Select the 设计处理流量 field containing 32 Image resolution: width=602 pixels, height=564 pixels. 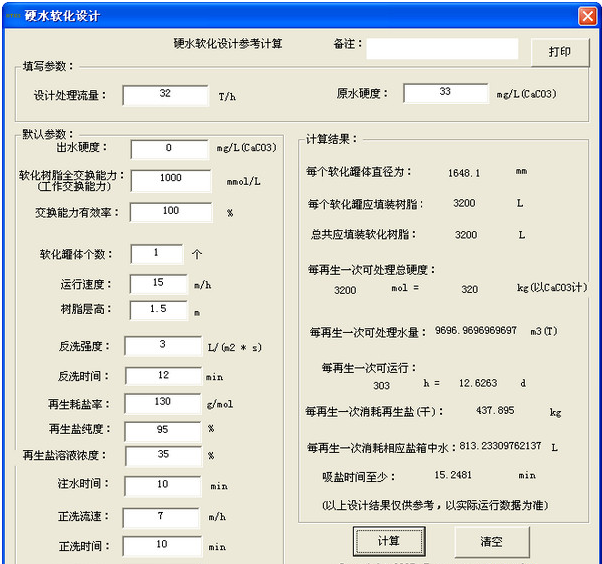click(x=165, y=95)
